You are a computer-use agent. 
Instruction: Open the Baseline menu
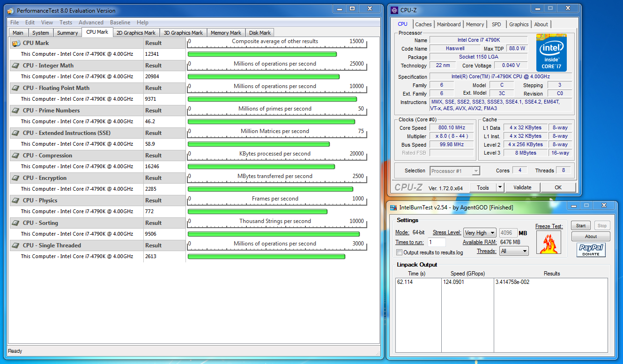tap(120, 22)
